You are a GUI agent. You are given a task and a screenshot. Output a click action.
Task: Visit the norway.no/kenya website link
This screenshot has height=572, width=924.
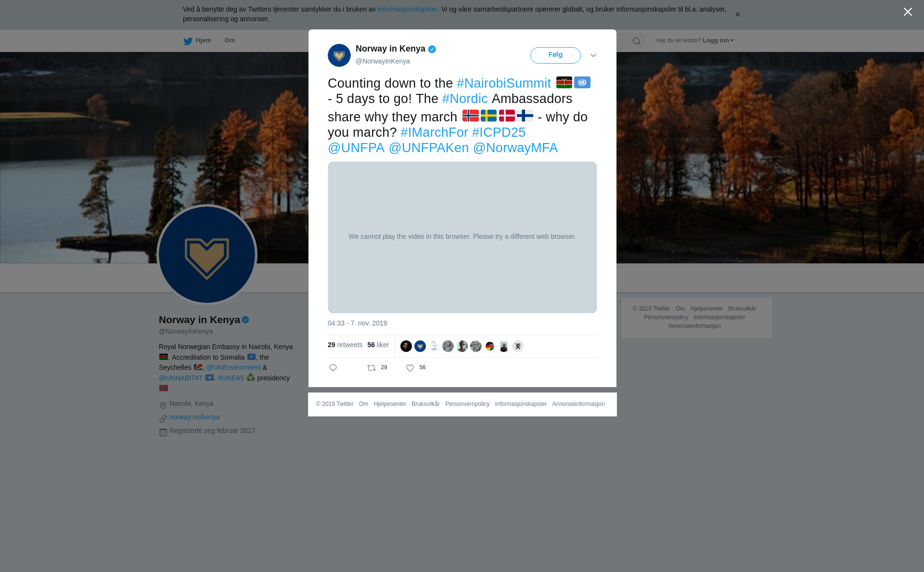194,417
